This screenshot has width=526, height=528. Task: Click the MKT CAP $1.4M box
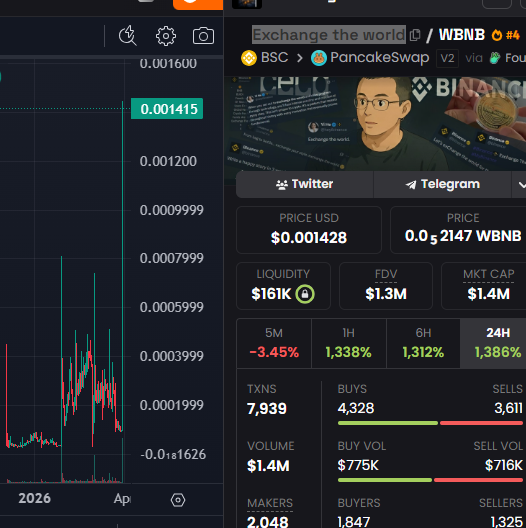click(484, 286)
